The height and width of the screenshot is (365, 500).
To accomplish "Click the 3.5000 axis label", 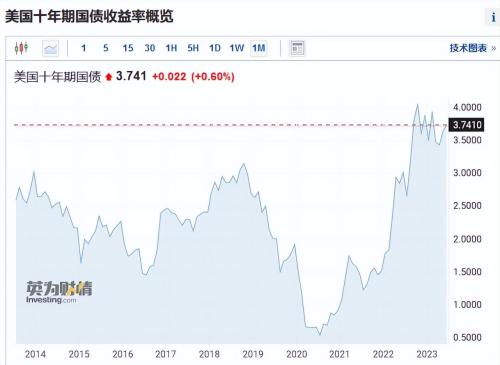I will point(467,140).
